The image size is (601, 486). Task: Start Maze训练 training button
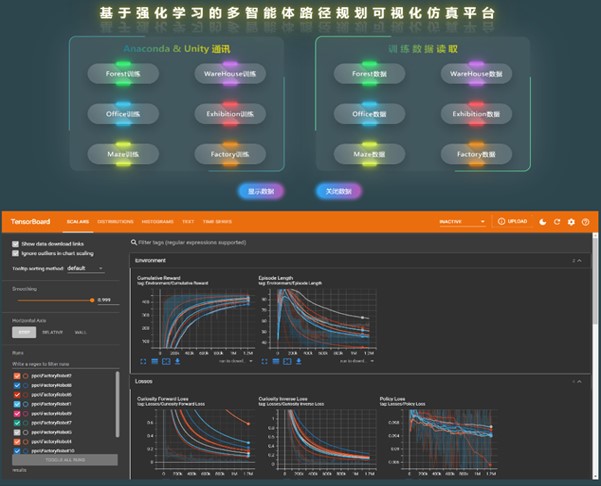tap(123, 154)
